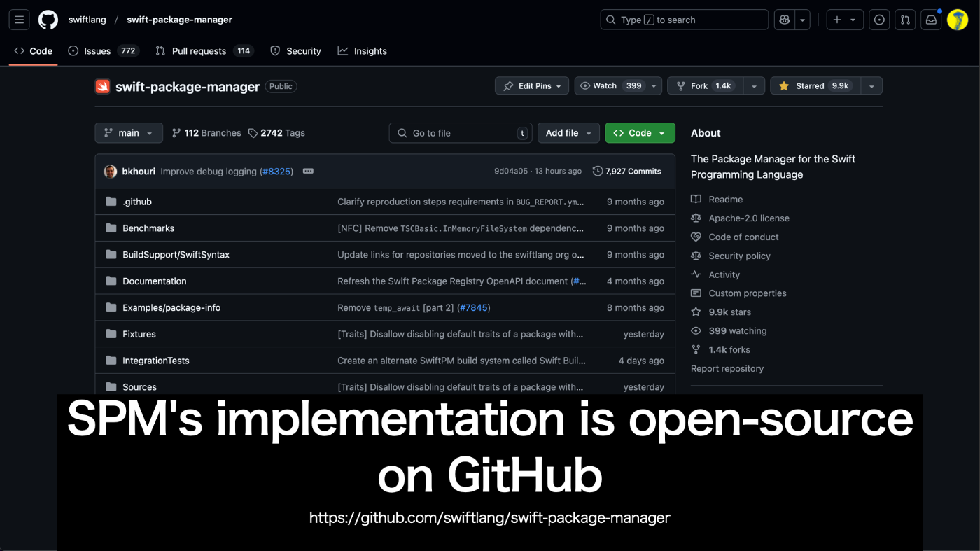Open the Custom properties link

pos(738,293)
